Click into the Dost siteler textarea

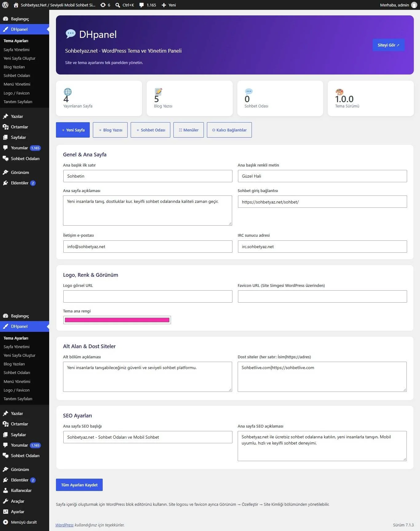pos(322,377)
